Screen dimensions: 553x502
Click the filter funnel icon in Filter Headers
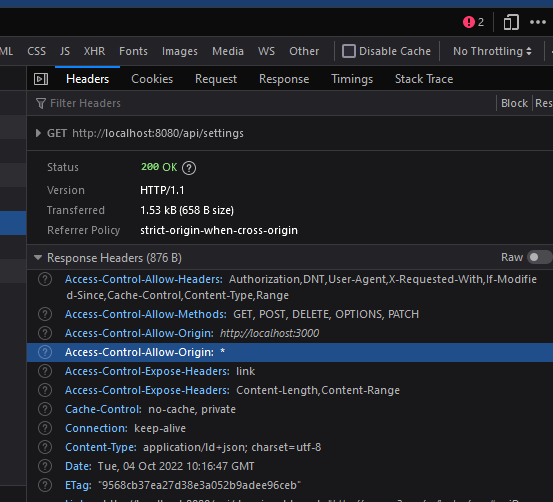coord(41,103)
